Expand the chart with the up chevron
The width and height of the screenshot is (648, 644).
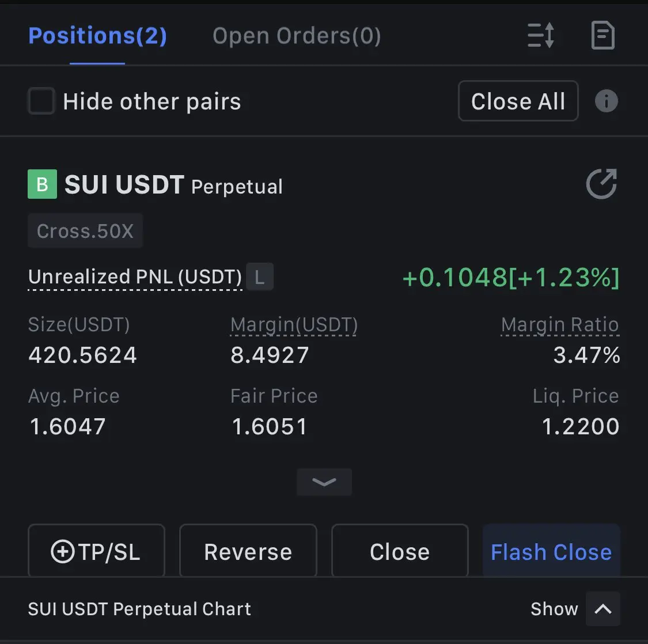(x=603, y=608)
